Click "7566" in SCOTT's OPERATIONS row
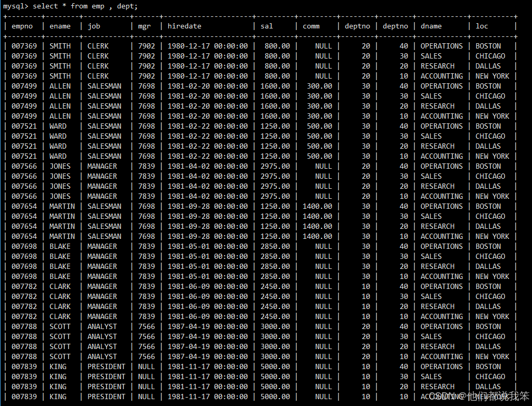Image resolution: width=532 pixels, height=406 pixels. coord(147,326)
